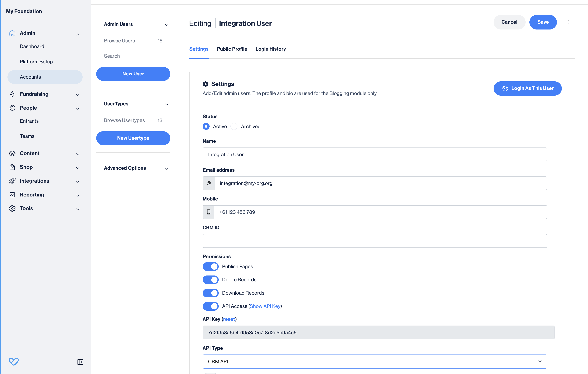The image size is (588, 374).
Task: Collapse sidebar using bottom panel icon
Action: coord(80,362)
